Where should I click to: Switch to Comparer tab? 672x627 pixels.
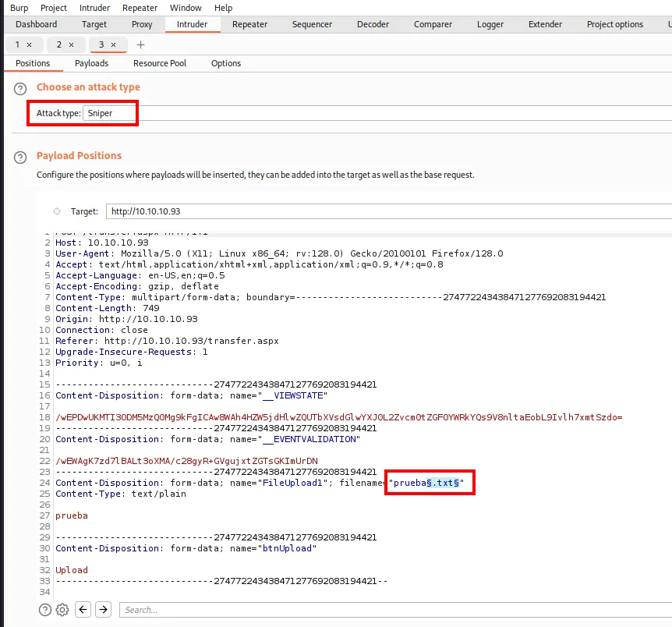pos(433,24)
